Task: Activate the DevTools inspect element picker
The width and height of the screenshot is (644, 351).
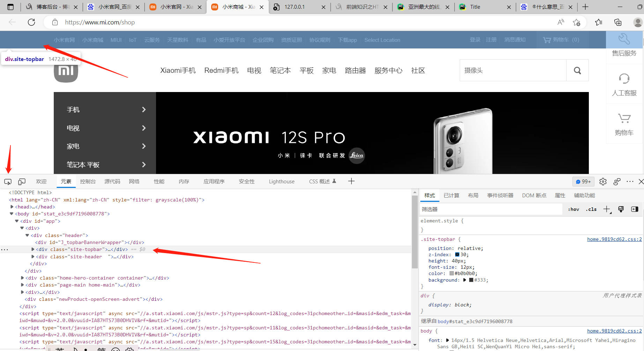Action: 8,182
